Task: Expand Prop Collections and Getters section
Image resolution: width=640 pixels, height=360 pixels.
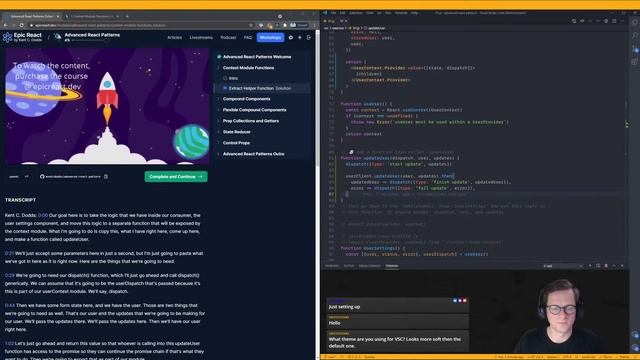Action: point(251,121)
